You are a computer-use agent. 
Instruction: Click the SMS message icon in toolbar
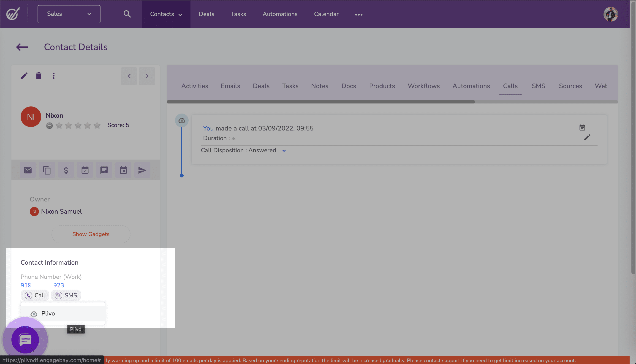[104, 170]
